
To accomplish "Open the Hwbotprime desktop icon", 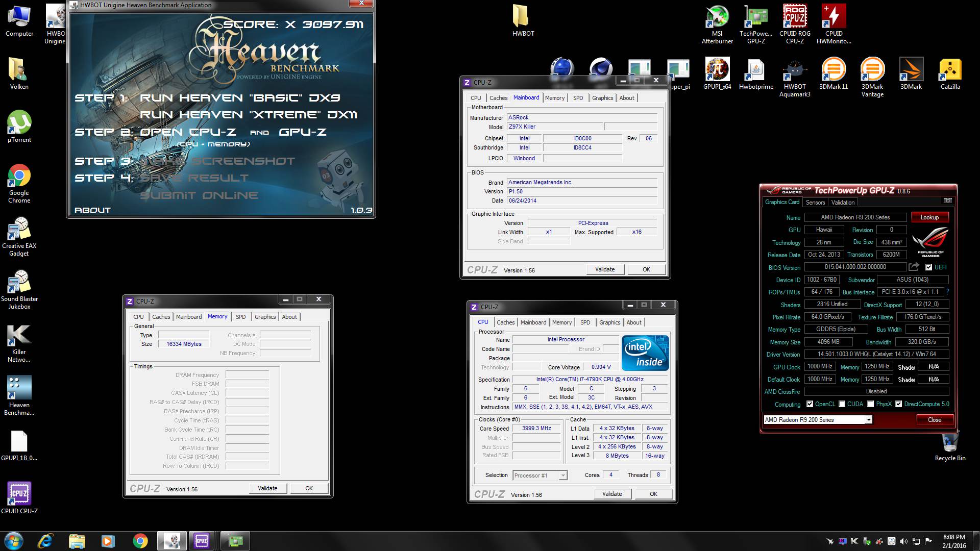I will 756,73.
